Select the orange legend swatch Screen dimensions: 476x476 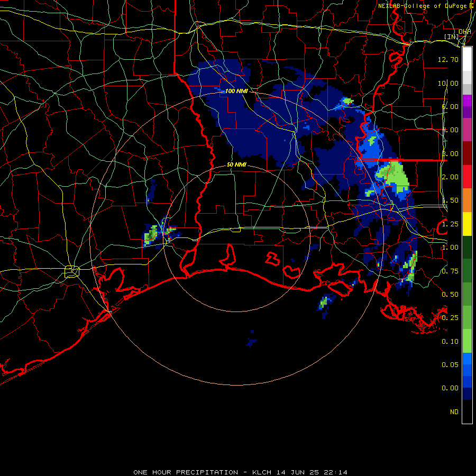coord(467,200)
